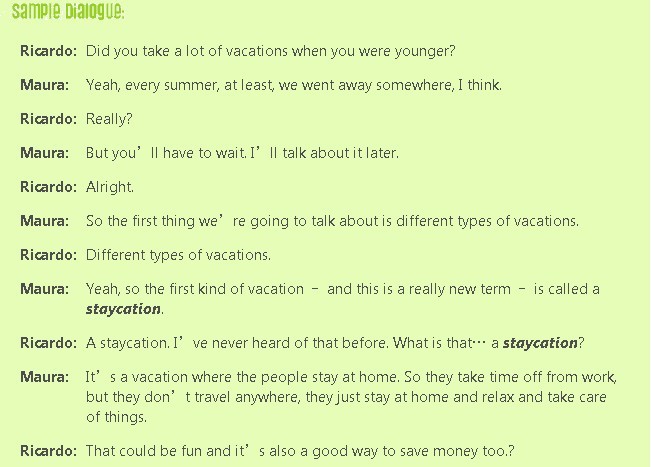Click the bold italic "staycation" in Maura's line
The image size is (651, 467).
tap(123, 309)
